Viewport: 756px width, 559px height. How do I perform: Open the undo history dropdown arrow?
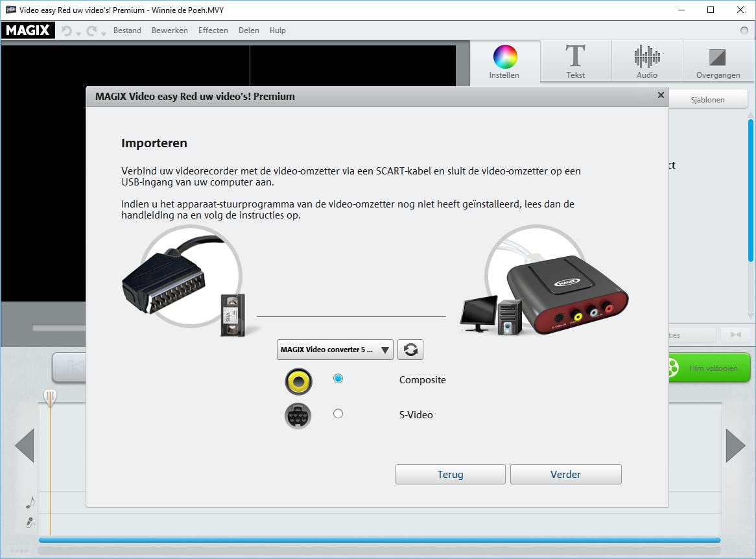tap(78, 33)
